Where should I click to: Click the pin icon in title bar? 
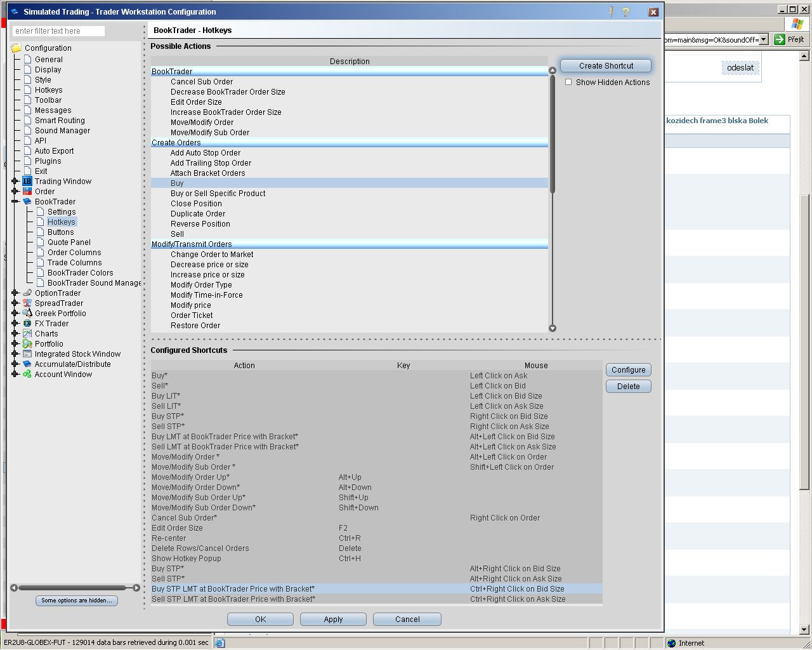click(612, 11)
